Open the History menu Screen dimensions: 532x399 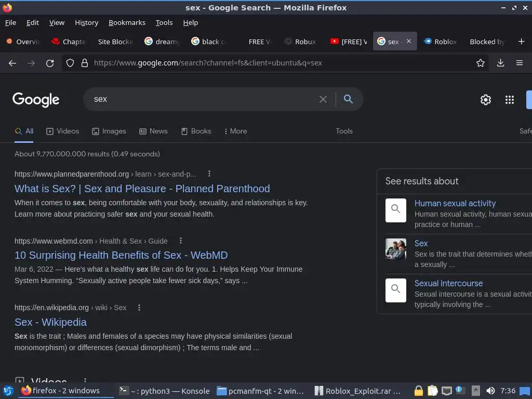[87, 23]
